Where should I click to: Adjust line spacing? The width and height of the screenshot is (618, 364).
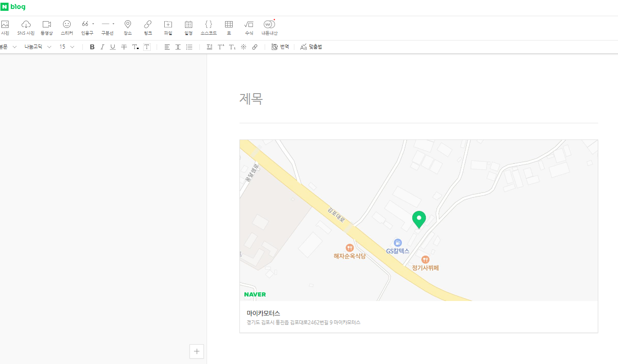point(178,47)
